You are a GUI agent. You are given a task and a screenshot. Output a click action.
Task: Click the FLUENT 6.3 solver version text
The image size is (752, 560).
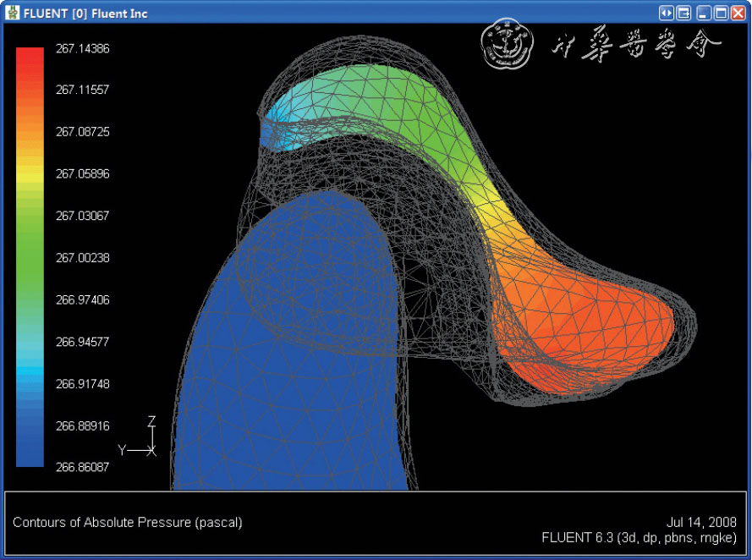pyautogui.click(x=639, y=537)
